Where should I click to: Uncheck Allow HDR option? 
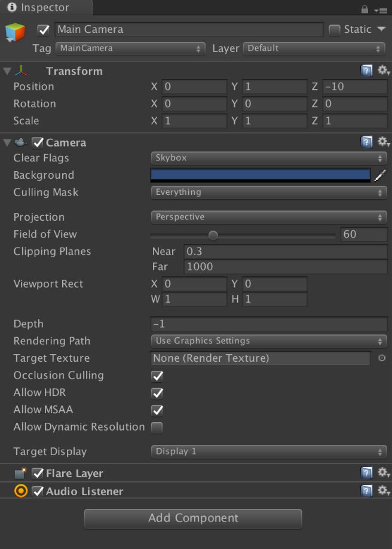click(157, 394)
